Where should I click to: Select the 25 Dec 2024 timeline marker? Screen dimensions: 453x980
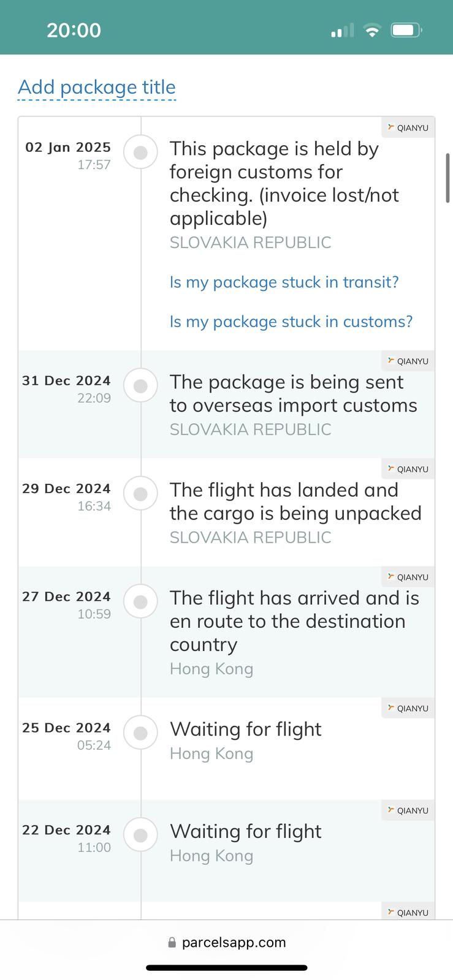pos(141,733)
